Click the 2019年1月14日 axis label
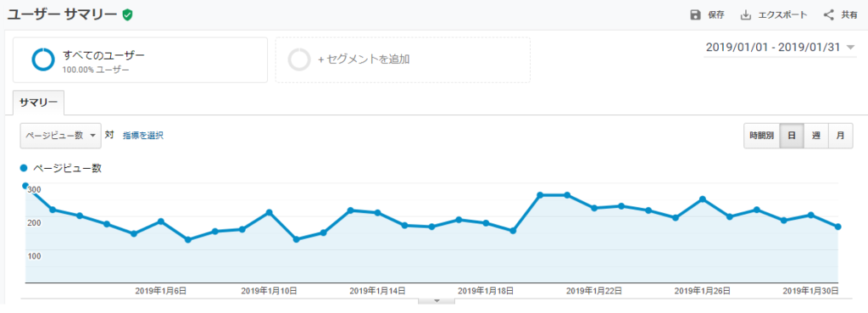Screen dimensions: 868x313 pyautogui.click(x=377, y=290)
